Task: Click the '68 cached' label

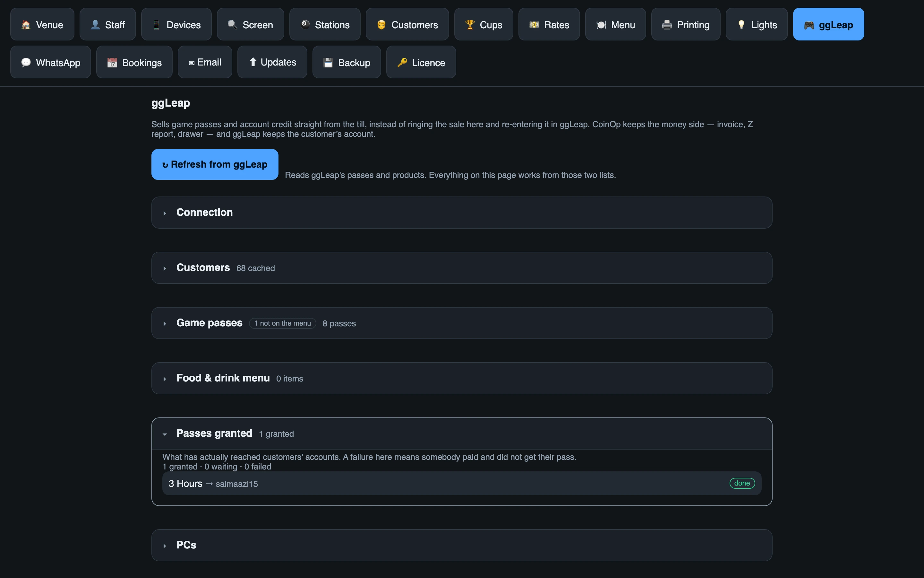Action: pyautogui.click(x=255, y=268)
